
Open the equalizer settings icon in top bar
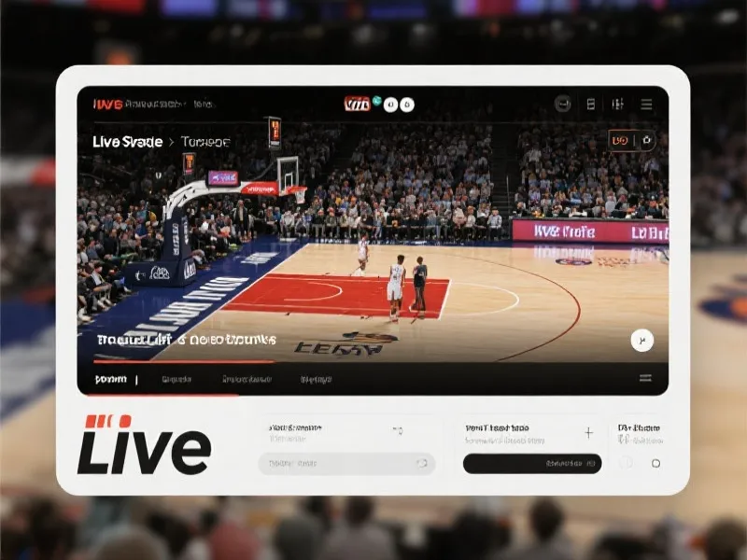point(617,105)
